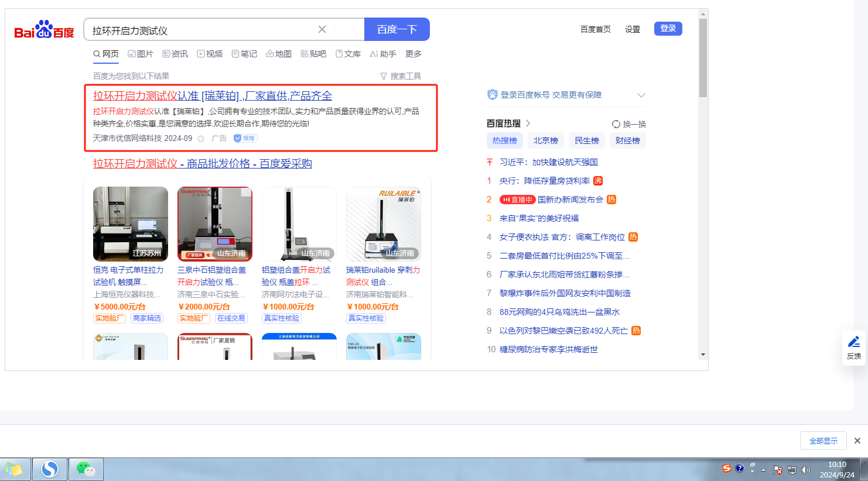The height and width of the screenshot is (481, 868).
Task: Open 百度热搜 via its arrow chevron
Action: click(528, 123)
